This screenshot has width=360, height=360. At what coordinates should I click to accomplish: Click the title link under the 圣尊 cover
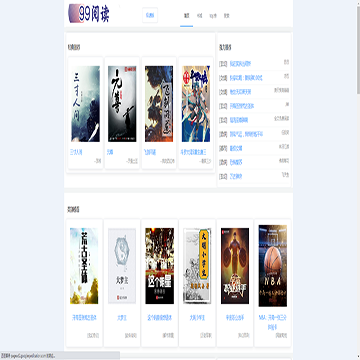click(84, 318)
